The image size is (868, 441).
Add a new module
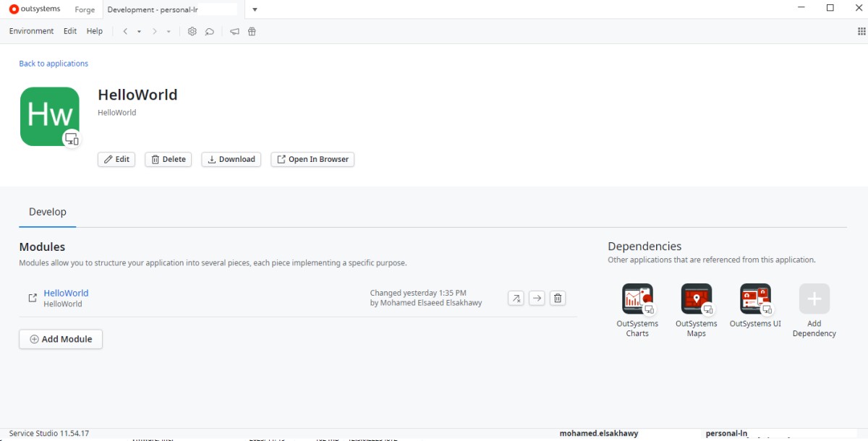pyautogui.click(x=61, y=339)
